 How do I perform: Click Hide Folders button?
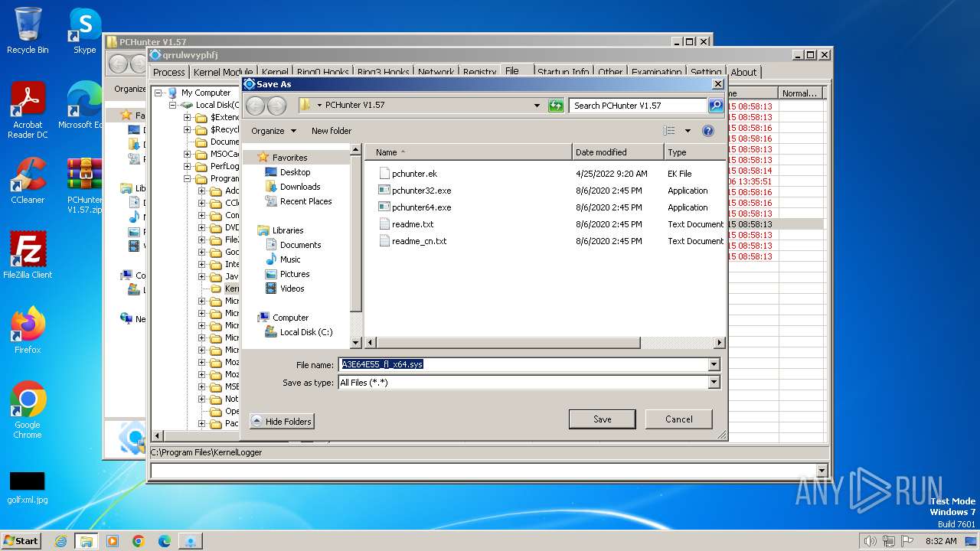click(x=282, y=421)
